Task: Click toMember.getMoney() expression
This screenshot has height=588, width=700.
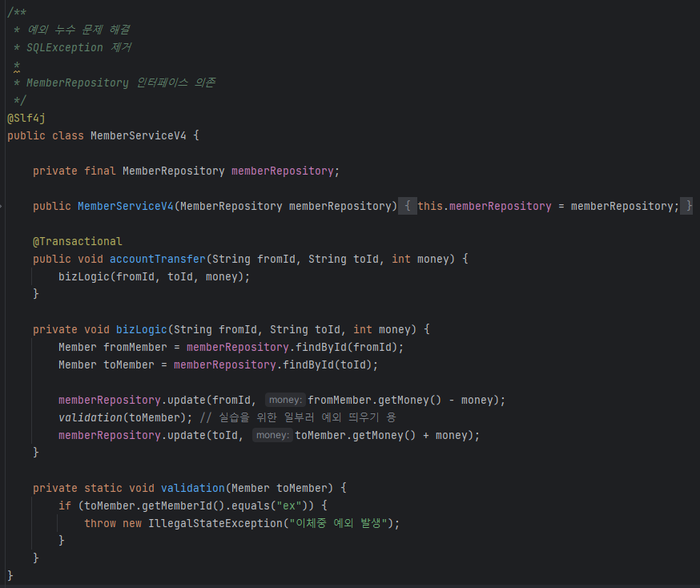Action: click(356, 435)
